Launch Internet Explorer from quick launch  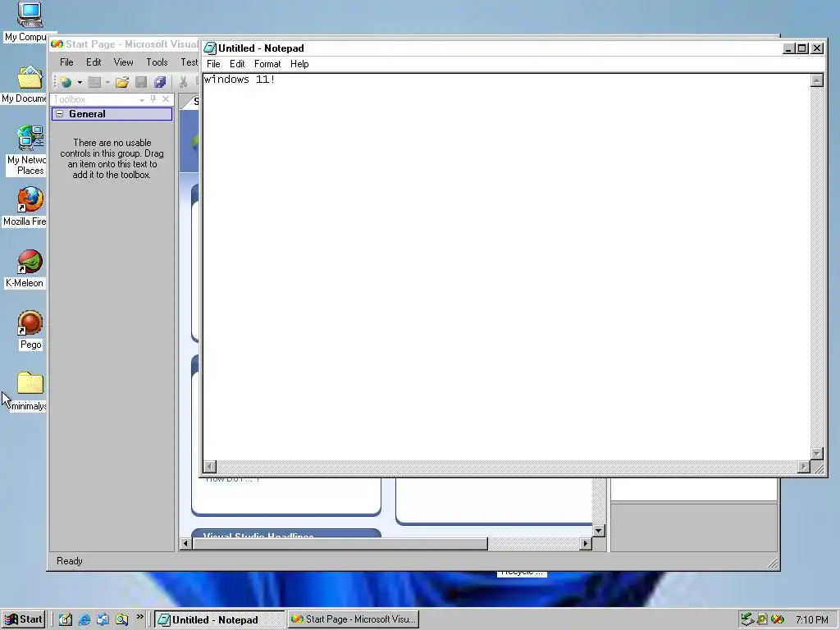[84, 620]
